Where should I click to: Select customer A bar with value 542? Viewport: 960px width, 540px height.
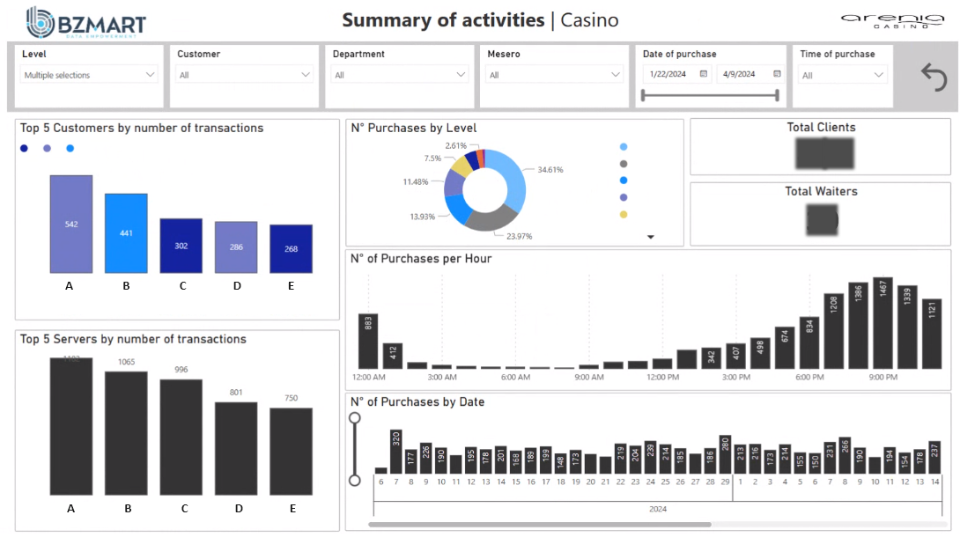[71, 224]
